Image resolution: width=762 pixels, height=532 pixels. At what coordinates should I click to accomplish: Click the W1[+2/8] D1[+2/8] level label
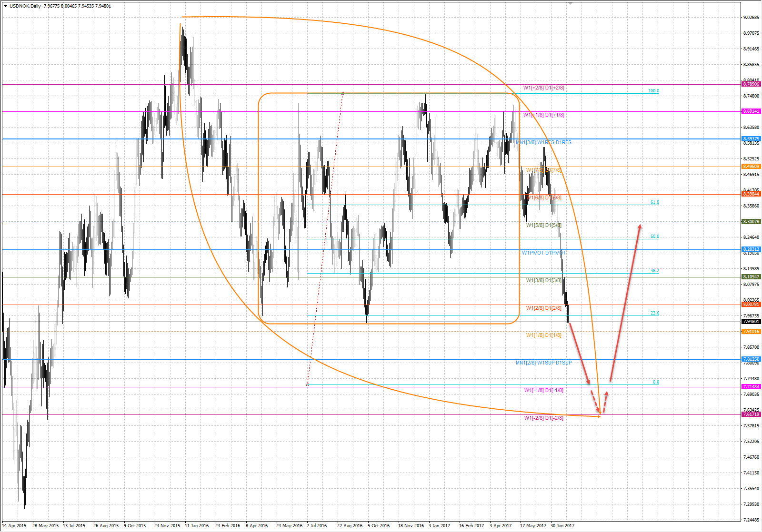point(543,88)
